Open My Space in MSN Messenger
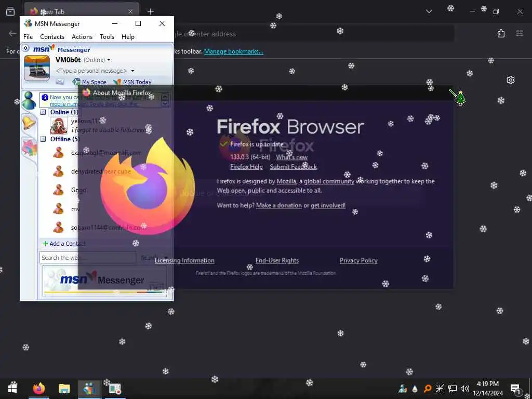 (x=89, y=82)
